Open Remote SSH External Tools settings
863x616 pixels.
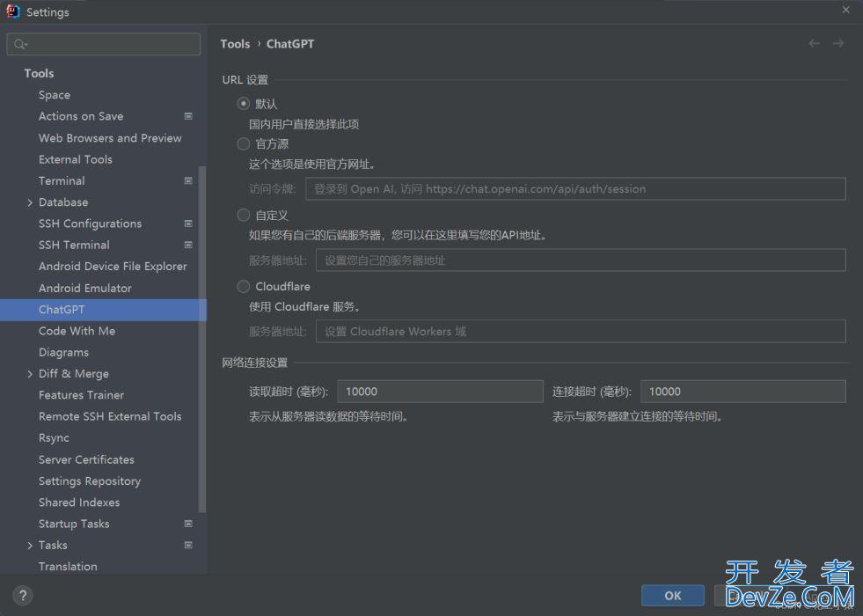(x=110, y=416)
